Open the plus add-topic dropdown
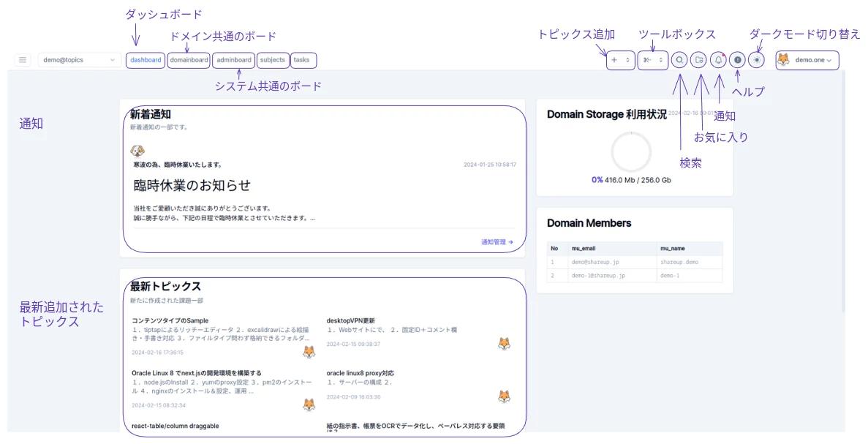This screenshot has width=868, height=444. tap(621, 60)
